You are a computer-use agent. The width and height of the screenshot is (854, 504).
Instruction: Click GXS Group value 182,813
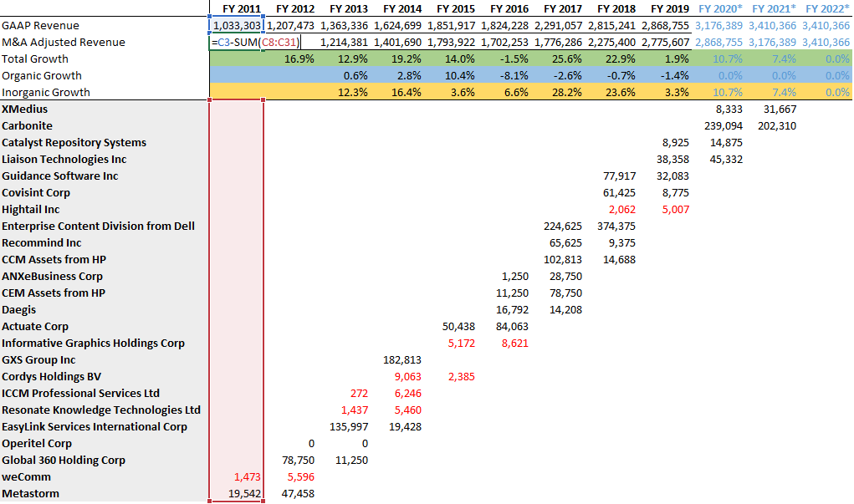(x=402, y=360)
